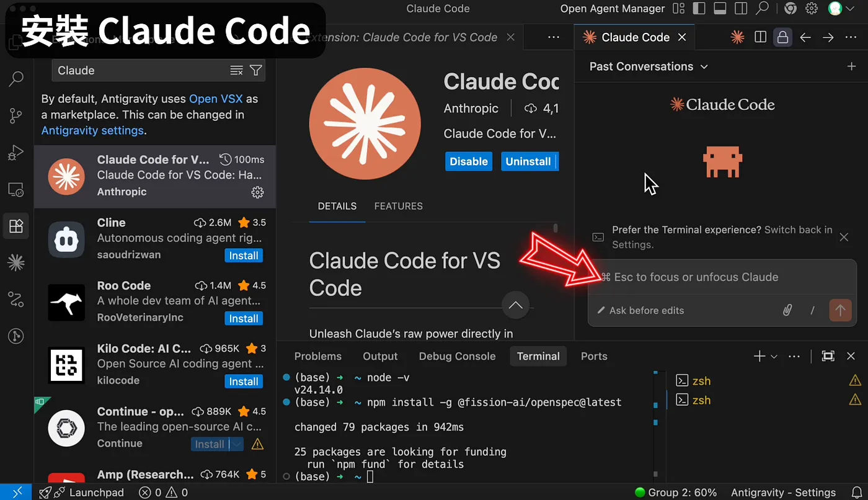Open the Debug Console tab
Screen dimensions: 868x500
tap(457, 356)
